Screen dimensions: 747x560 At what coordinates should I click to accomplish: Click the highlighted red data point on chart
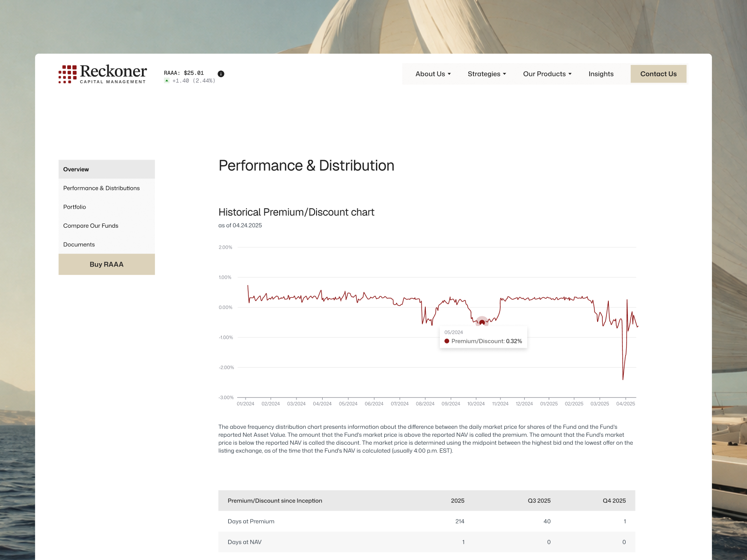coord(482,322)
